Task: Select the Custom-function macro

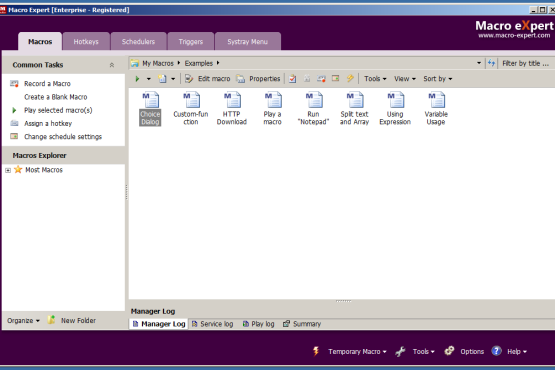Action: (x=191, y=108)
